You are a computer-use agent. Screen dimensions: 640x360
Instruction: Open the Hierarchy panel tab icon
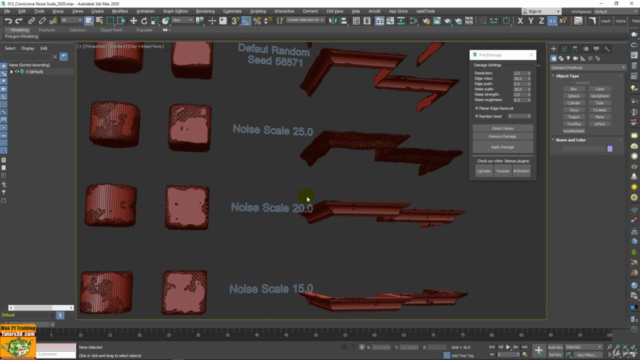575,49
